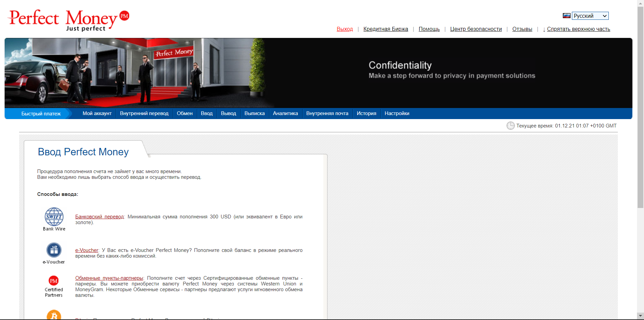This screenshot has width=644, height=320.
Task: Click the page's vertical scrollbar thumb
Action: [x=640, y=107]
